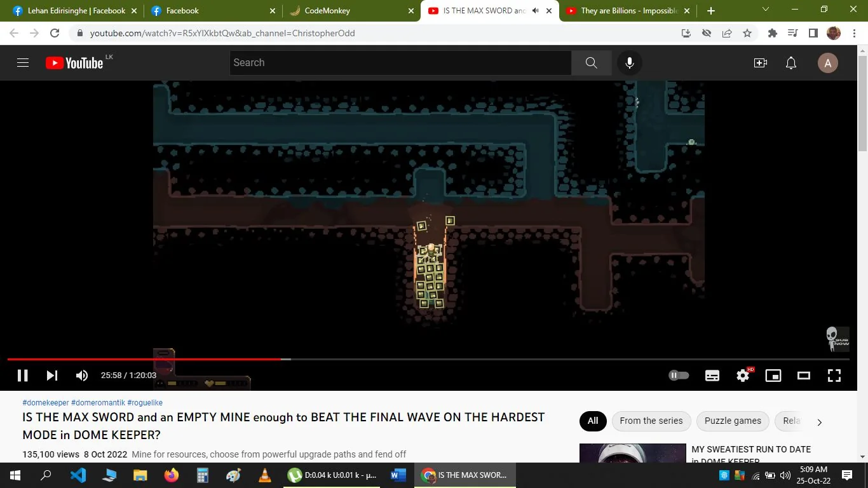This screenshot has width=868, height=488.
Task: Open VLC media player from taskbar
Action: [265, 475]
